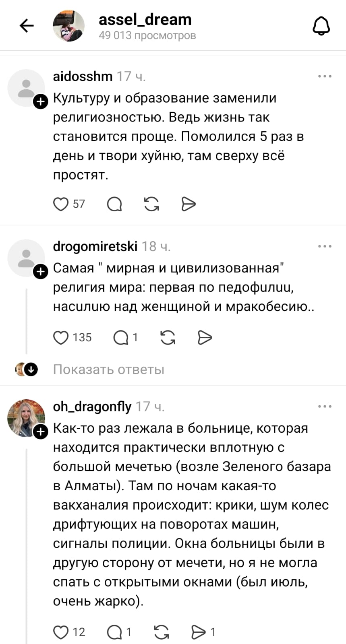346x644 pixels.
Task: Follow oh_dragonfly via plus badge
Action: pyautogui.click(x=40, y=432)
